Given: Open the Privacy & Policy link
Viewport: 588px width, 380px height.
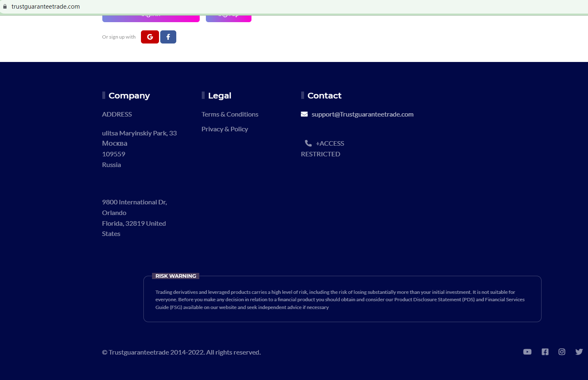Looking at the screenshot, I should click(x=224, y=129).
